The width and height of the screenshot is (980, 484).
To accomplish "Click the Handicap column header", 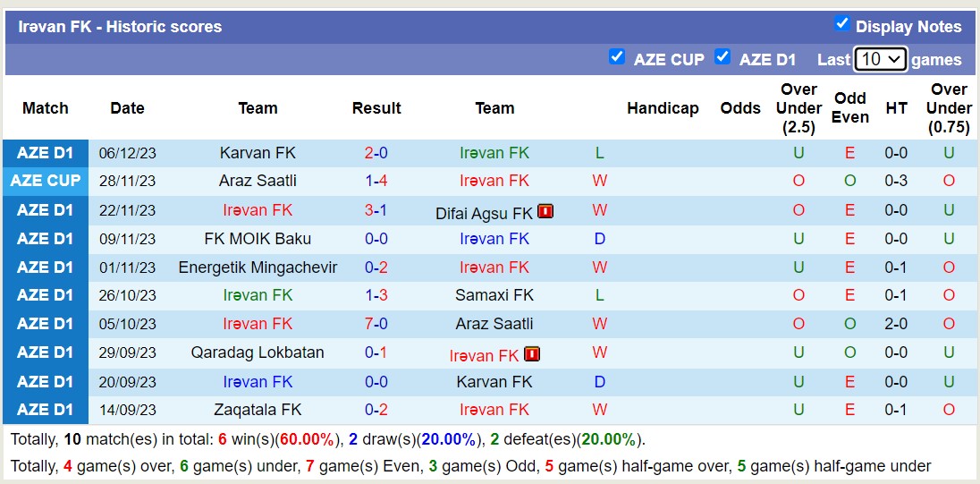I will pyautogui.click(x=663, y=108).
